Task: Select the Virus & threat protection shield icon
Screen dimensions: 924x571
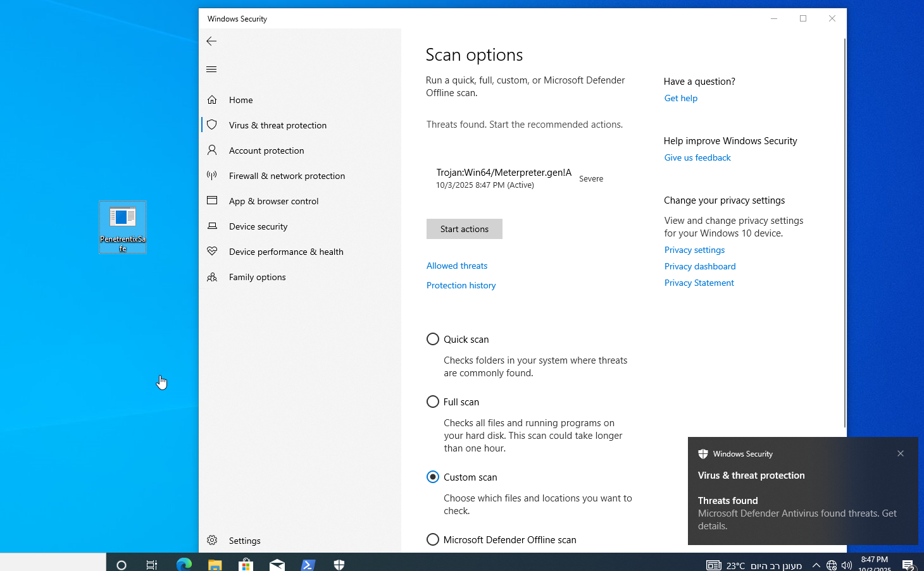Action: [212, 125]
